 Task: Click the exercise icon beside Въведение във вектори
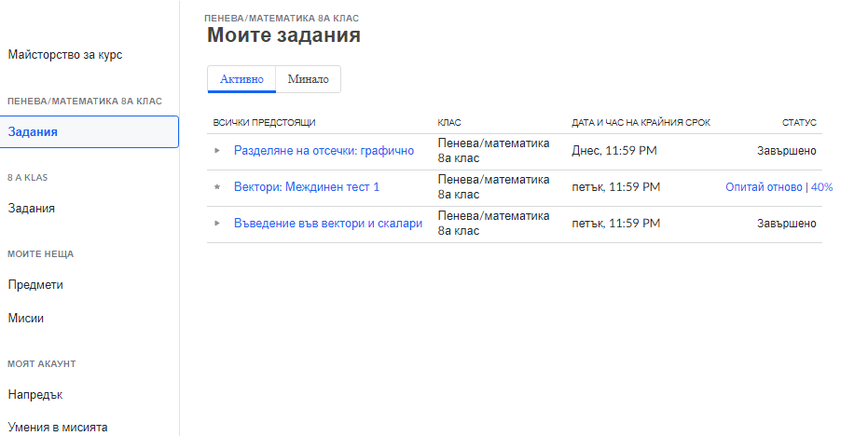tap(217, 224)
